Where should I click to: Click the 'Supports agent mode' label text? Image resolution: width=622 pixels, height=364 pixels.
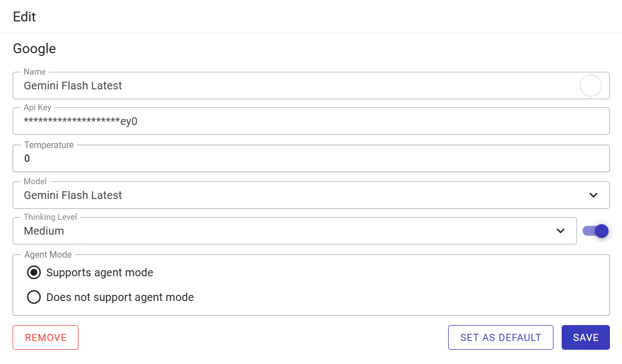[100, 273]
